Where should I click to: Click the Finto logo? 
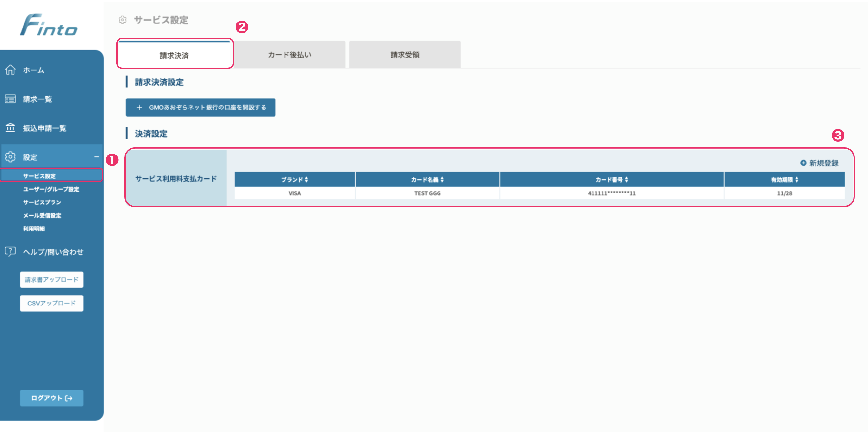49,25
